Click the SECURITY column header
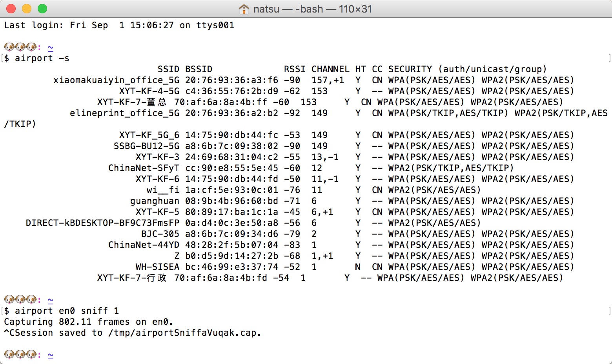 410,69
